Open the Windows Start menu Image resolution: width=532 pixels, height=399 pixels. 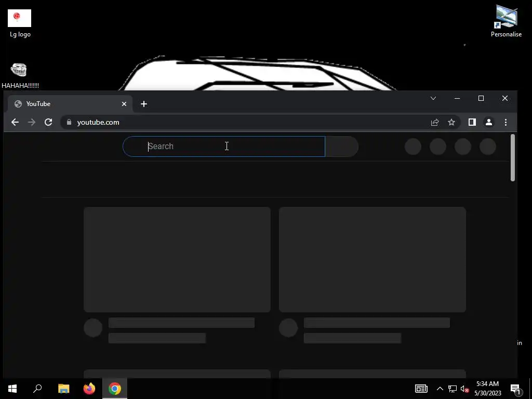(x=12, y=389)
